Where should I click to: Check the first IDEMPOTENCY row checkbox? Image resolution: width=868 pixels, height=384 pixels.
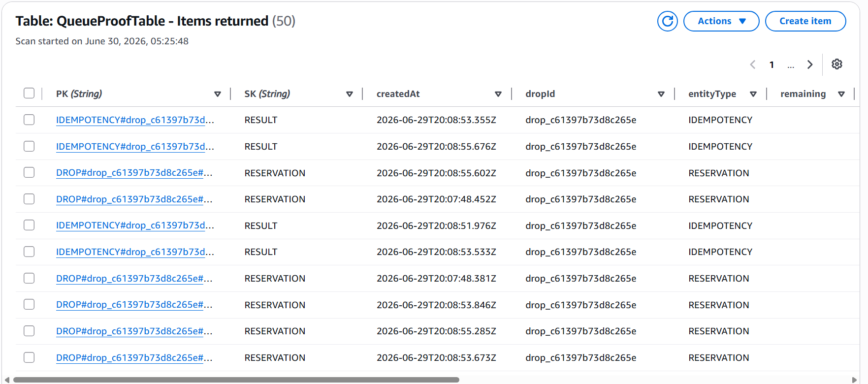(29, 120)
